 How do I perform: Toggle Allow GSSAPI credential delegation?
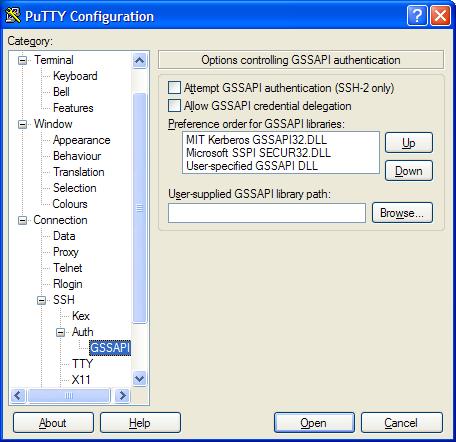[x=174, y=106]
